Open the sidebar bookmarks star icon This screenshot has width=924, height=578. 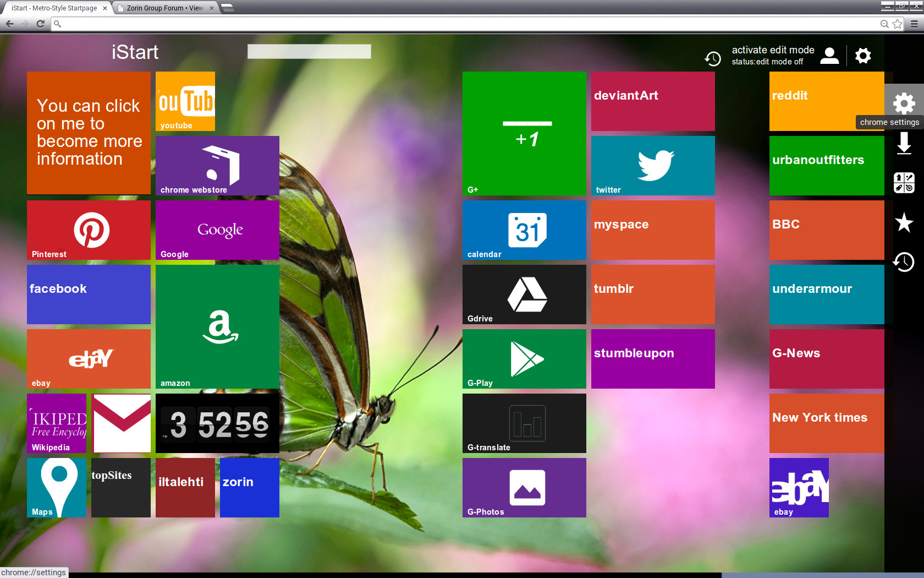coord(904,223)
